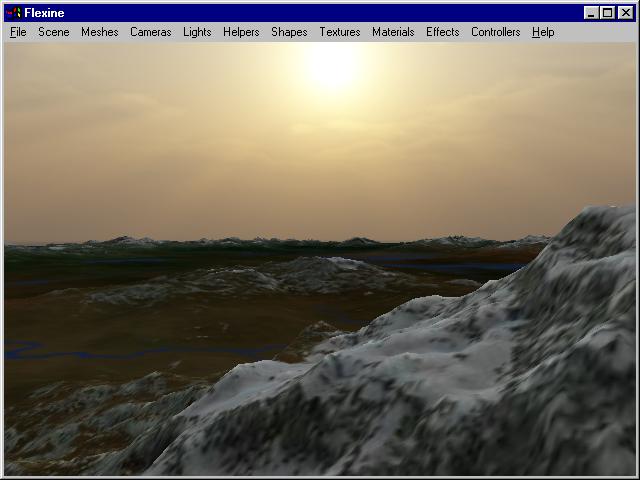Open the Meshes menu

point(100,32)
